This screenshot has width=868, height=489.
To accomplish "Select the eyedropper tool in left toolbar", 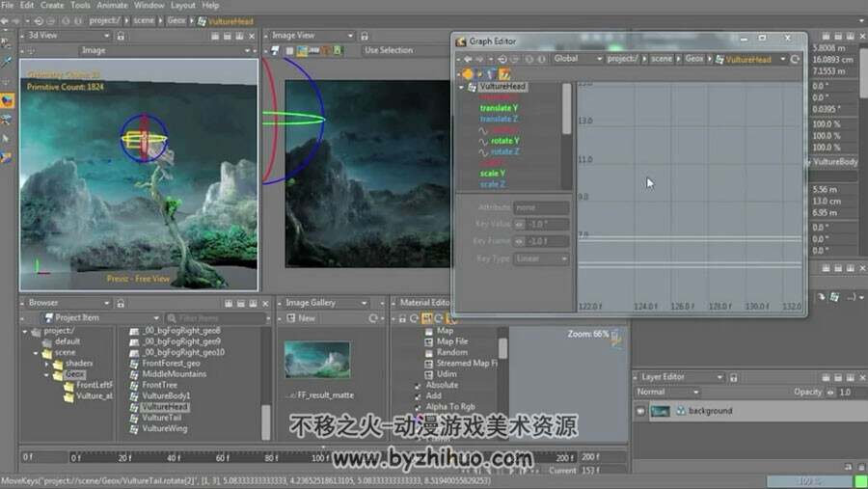I will 7,62.
